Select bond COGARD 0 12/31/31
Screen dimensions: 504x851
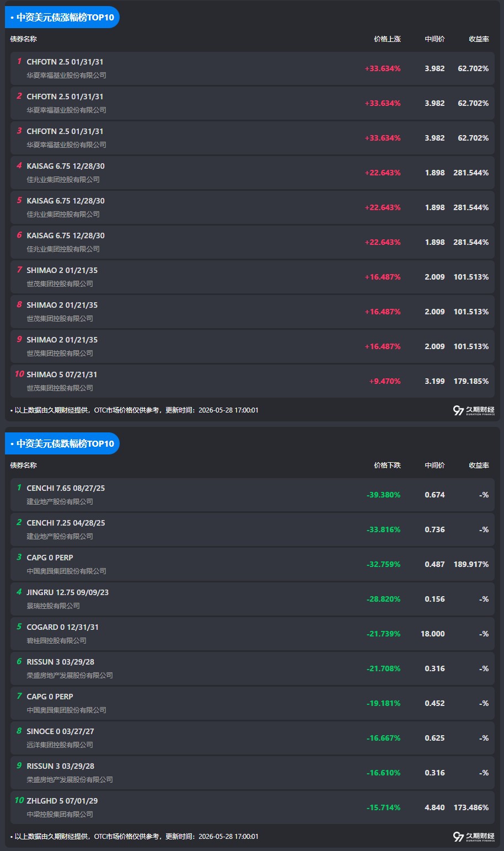pos(63,627)
